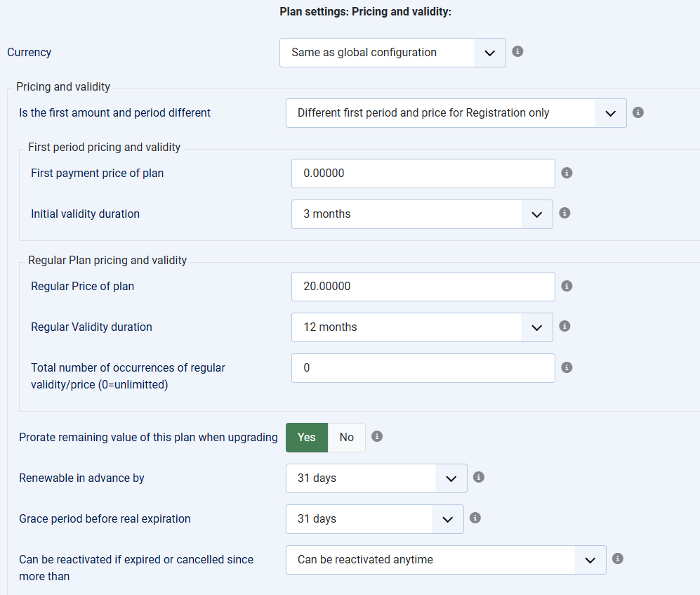Set Prorate remaining value to No

click(x=346, y=438)
